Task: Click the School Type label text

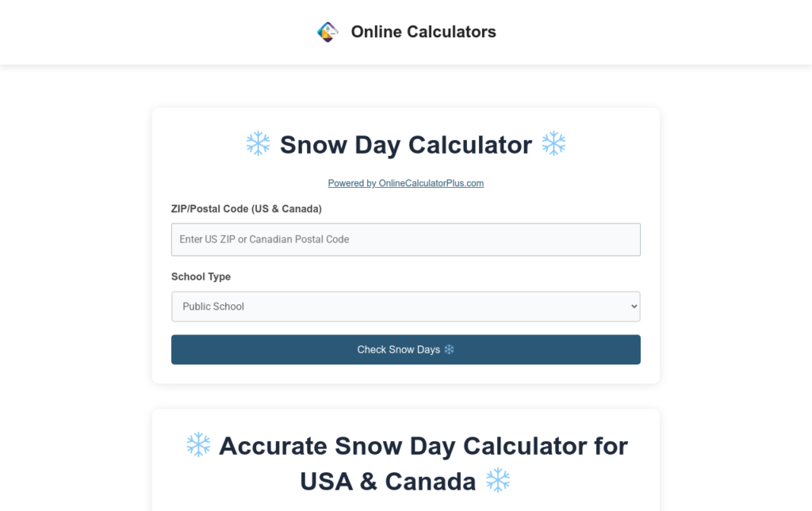Action: [201, 276]
